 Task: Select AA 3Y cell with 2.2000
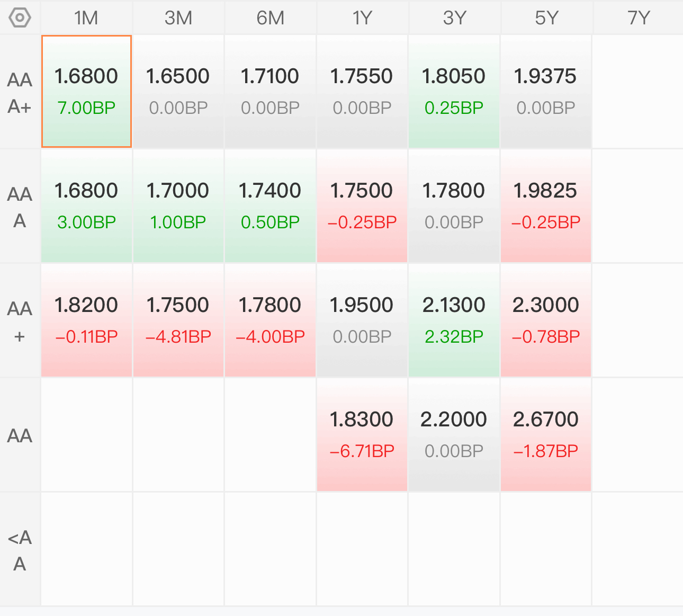tap(454, 435)
